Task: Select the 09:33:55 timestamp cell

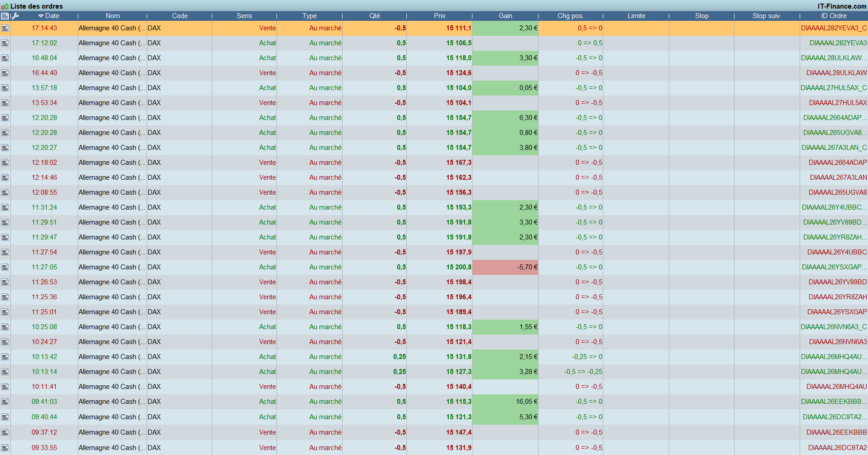Action: pyautogui.click(x=44, y=448)
